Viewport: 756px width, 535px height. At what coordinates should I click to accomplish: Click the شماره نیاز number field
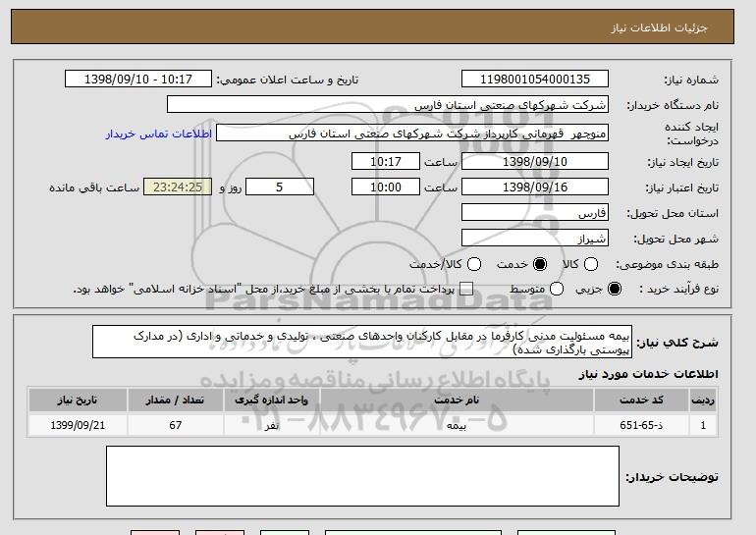(535, 80)
